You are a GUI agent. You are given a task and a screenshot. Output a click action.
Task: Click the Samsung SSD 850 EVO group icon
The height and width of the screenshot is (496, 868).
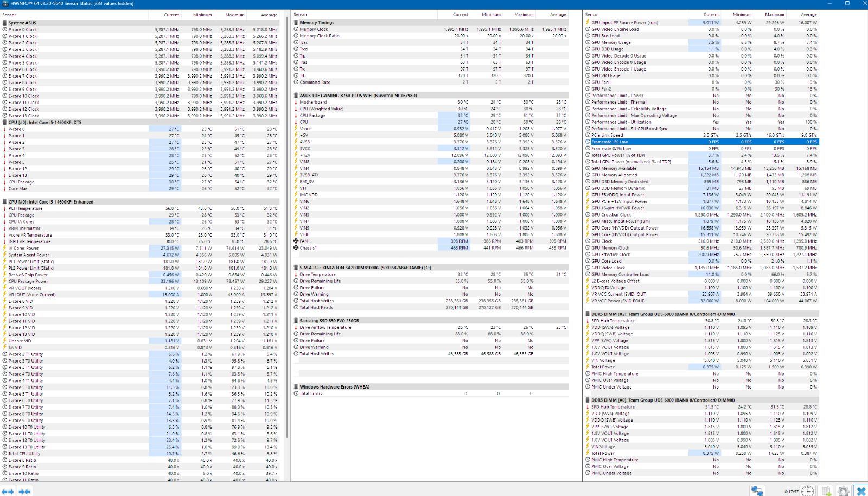296,321
